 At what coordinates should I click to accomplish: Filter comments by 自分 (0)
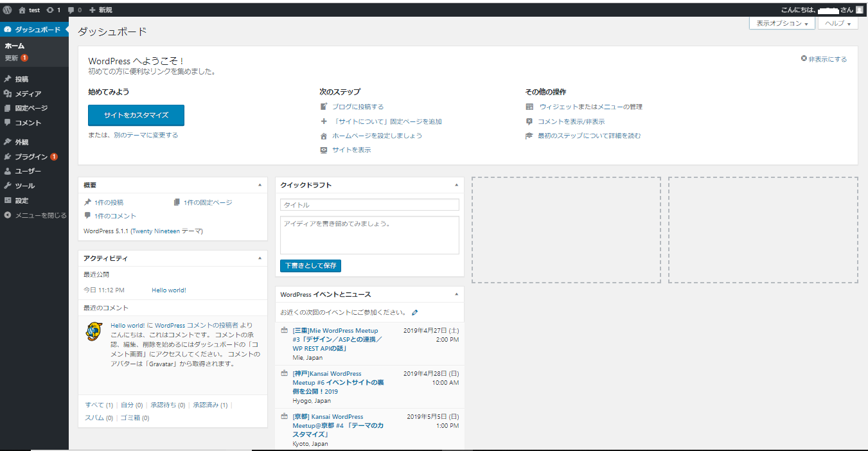(132, 405)
